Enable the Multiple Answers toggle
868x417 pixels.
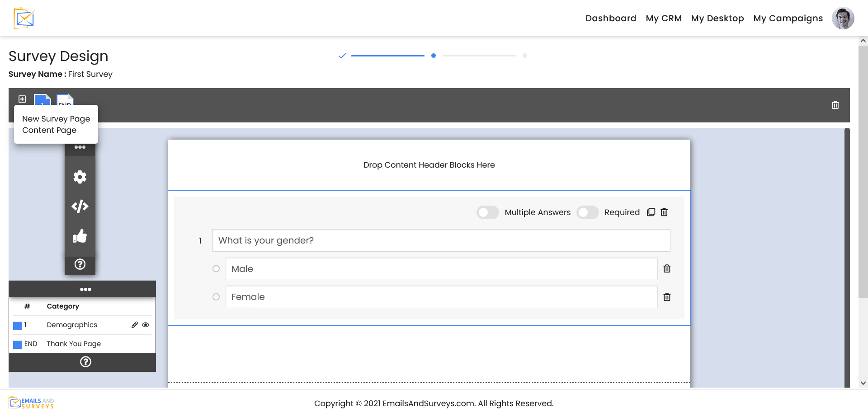click(x=488, y=212)
